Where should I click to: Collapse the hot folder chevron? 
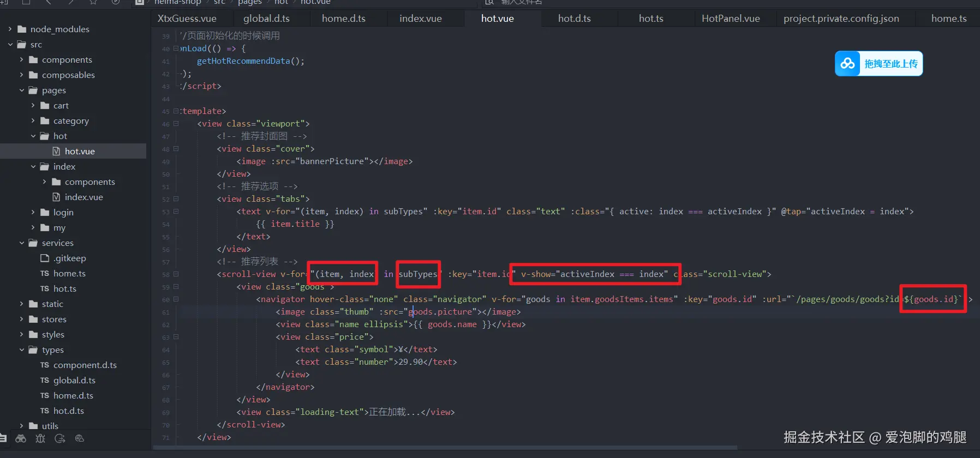coord(33,136)
